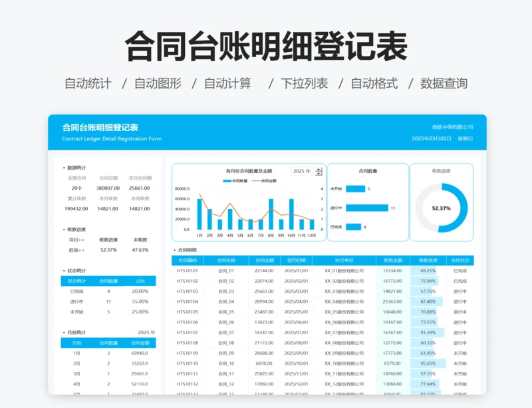Click the 合同名称 column header

pyautogui.click(x=226, y=260)
